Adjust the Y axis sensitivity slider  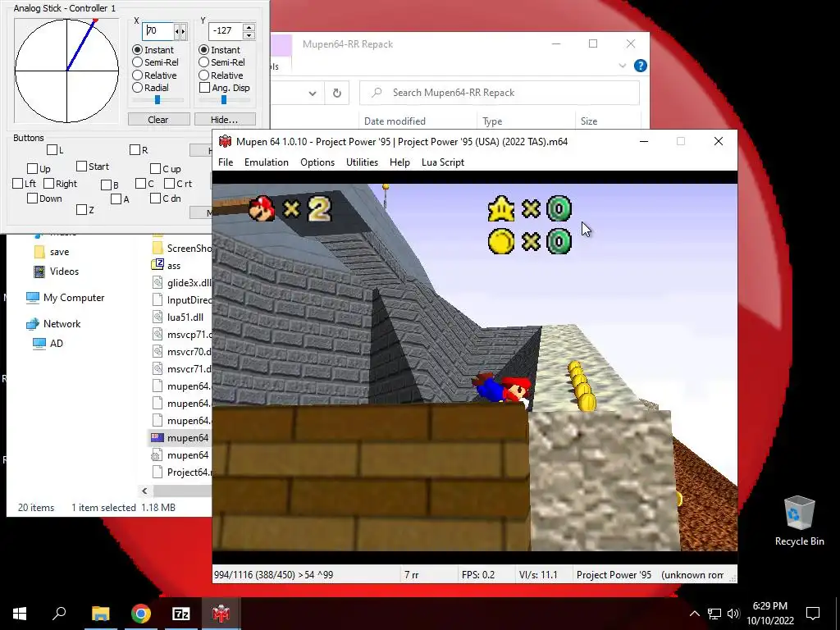click(224, 99)
